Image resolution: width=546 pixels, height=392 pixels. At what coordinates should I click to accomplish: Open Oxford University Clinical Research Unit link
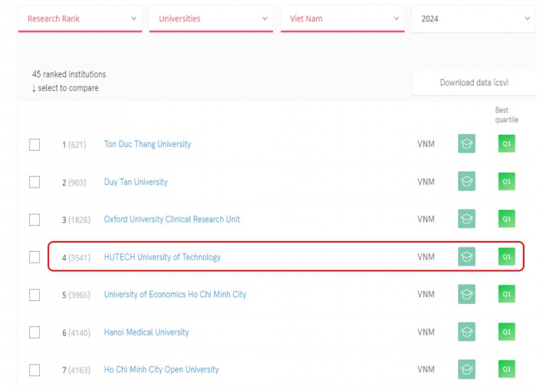click(172, 219)
